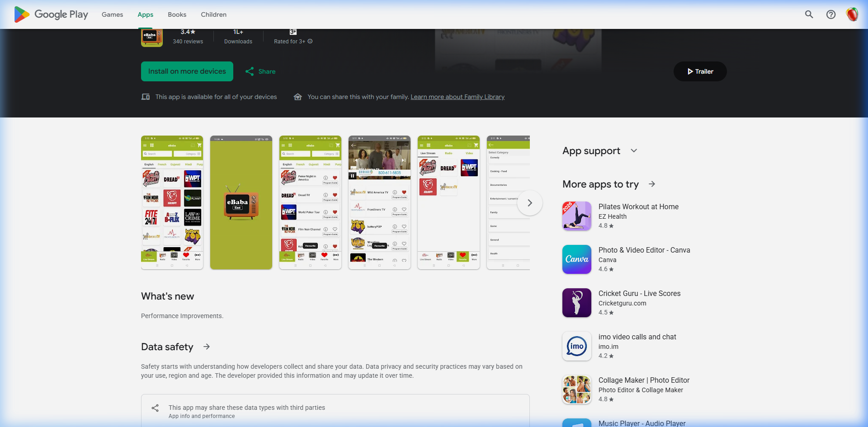
Task: Open the Children tab
Action: [213, 14]
